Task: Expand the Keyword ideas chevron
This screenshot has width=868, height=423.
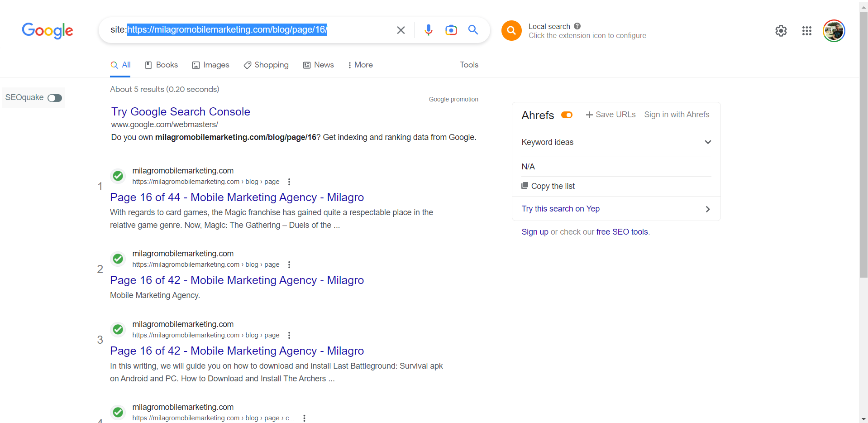Action: [708, 142]
